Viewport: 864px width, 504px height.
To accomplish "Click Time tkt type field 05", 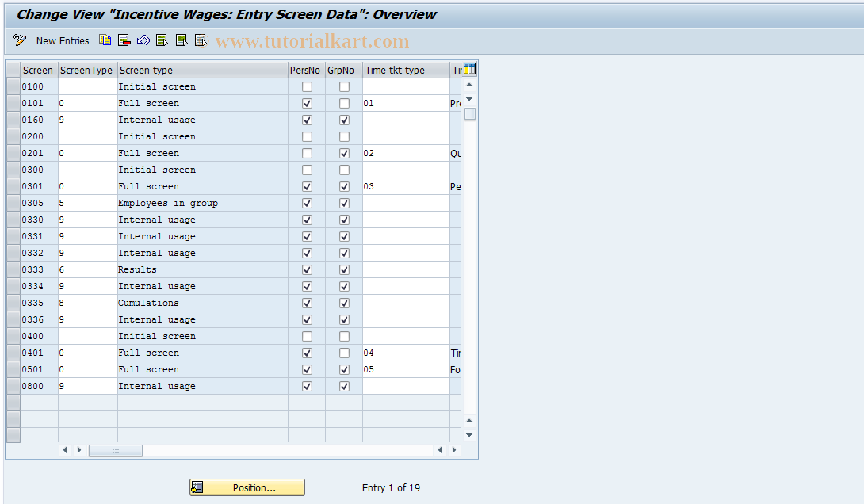I will pos(406,369).
